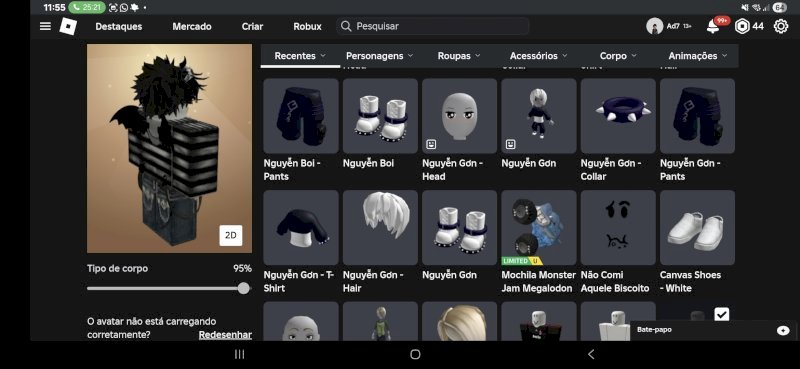Select the Nguyễn Gơn - Head item
The height and width of the screenshot is (369, 800).
[x=459, y=116]
